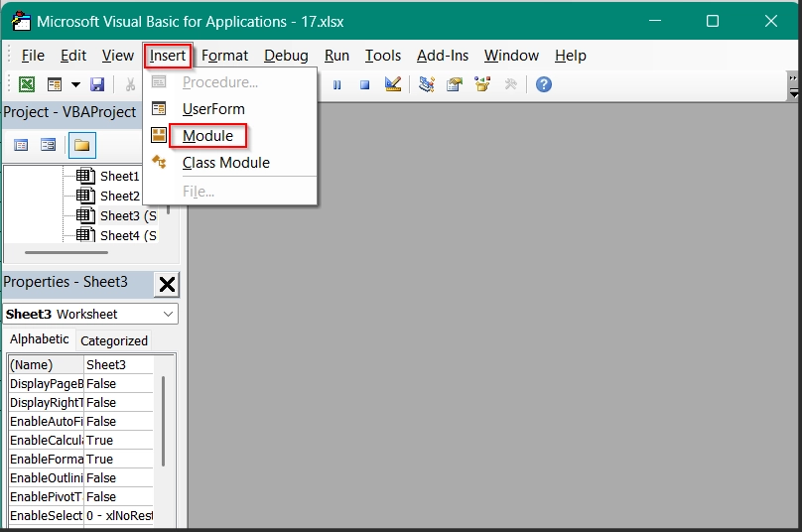802x532 pixels.
Task: Click the DisplayPageBreaks False value
Action: [x=119, y=384]
